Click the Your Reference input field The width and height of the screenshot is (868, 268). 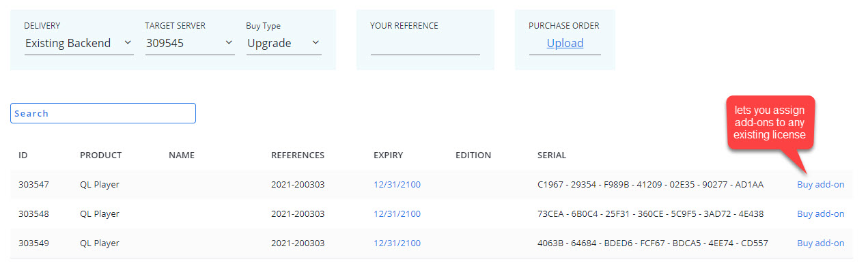point(425,44)
